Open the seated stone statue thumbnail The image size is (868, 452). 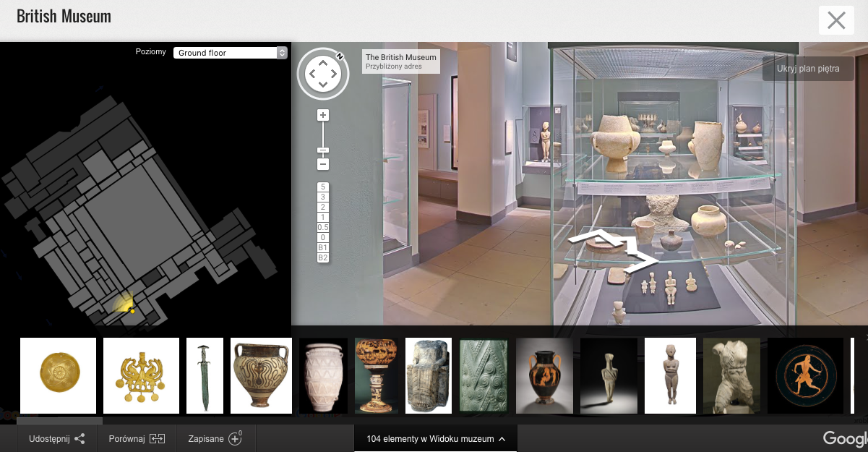pyautogui.click(x=429, y=375)
